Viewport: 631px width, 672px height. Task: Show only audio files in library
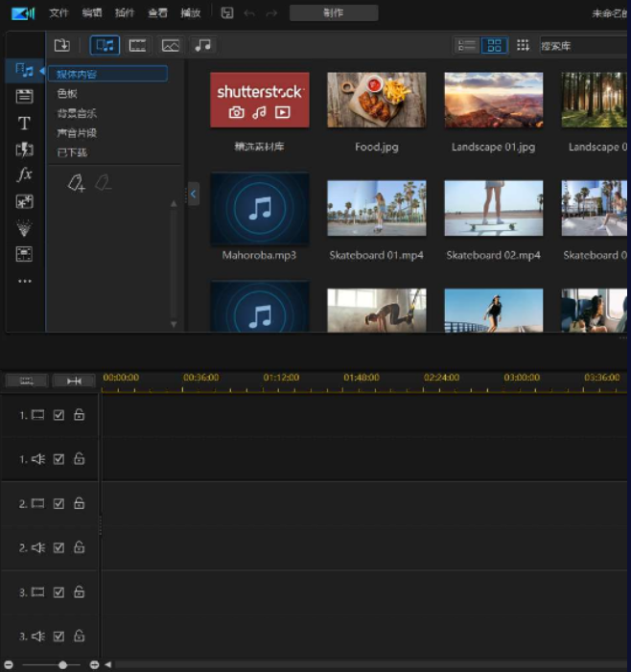point(201,45)
